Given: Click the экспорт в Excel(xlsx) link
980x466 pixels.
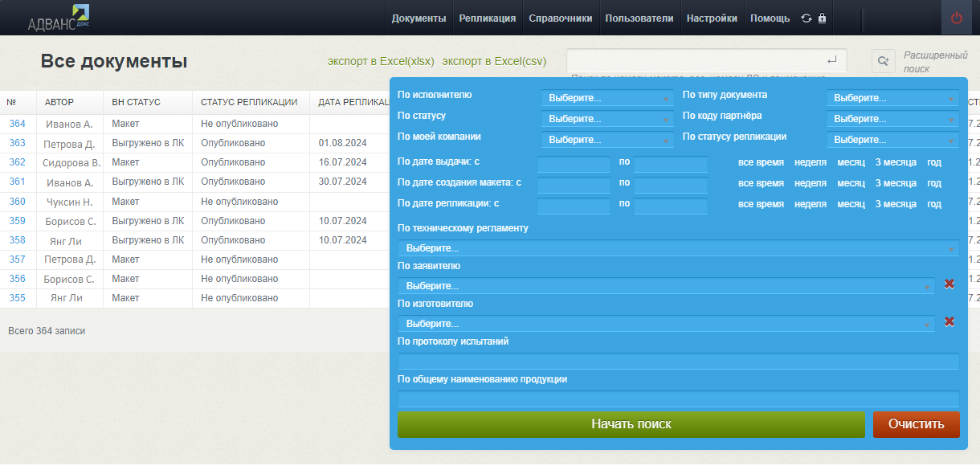Looking at the screenshot, I should tap(380, 61).
